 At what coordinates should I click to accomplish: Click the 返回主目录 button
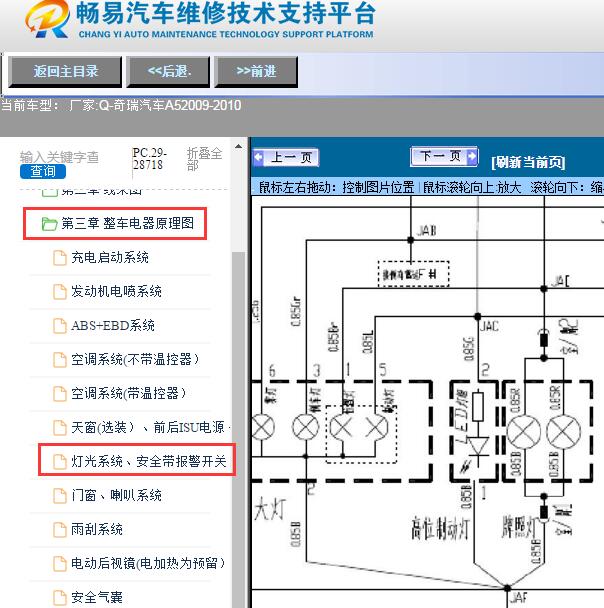[x=65, y=72]
